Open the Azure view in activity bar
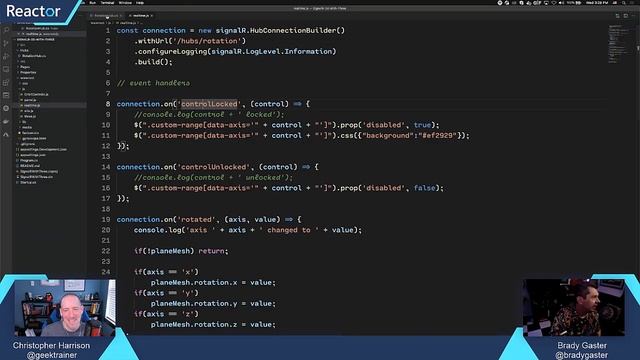This screenshot has width=640, height=360. pos(6,134)
